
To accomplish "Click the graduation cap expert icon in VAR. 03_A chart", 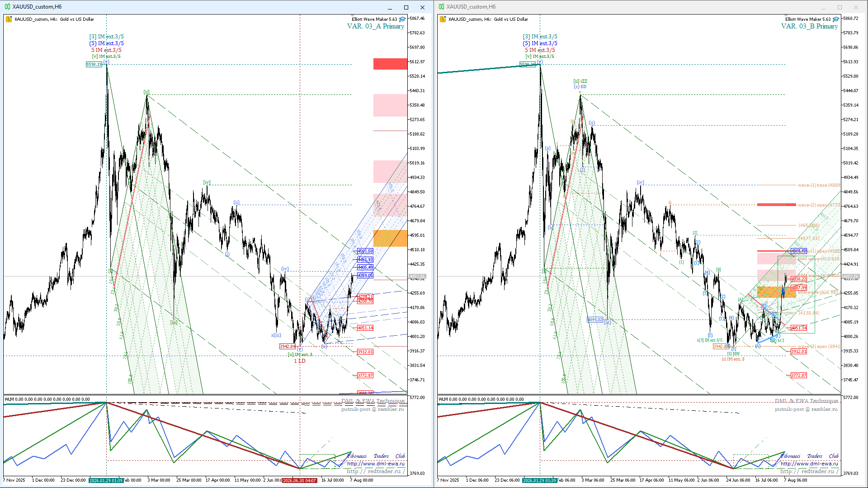I will (402, 19).
